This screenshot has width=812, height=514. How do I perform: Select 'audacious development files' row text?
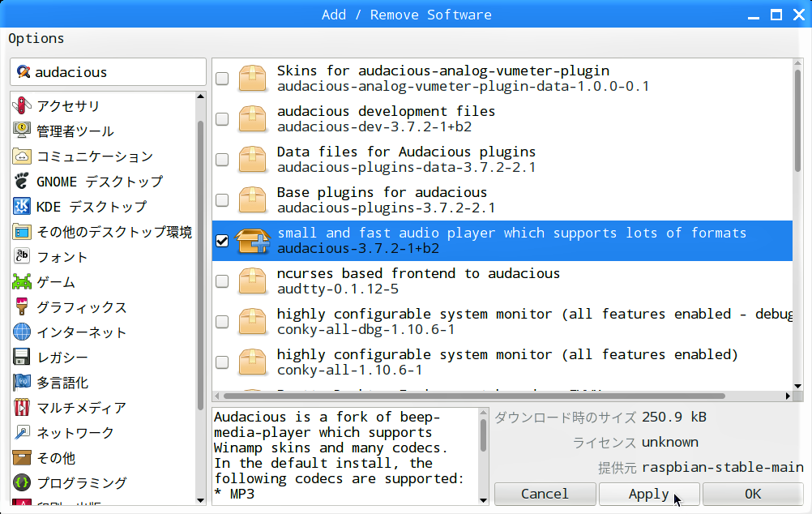386,111
